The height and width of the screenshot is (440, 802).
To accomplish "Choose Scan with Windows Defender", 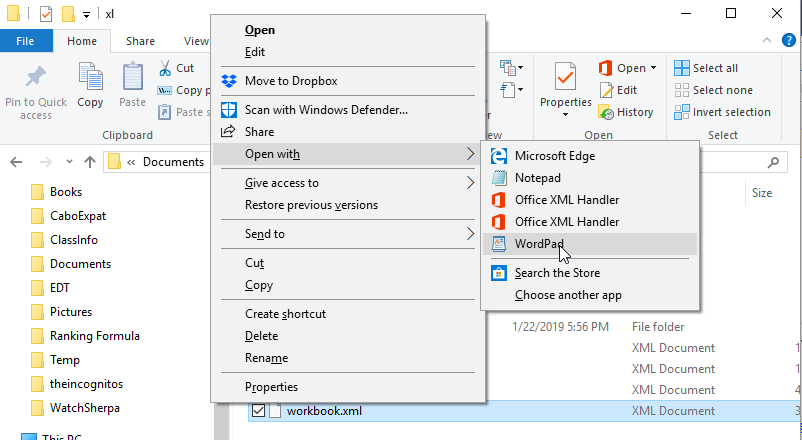I will click(326, 110).
